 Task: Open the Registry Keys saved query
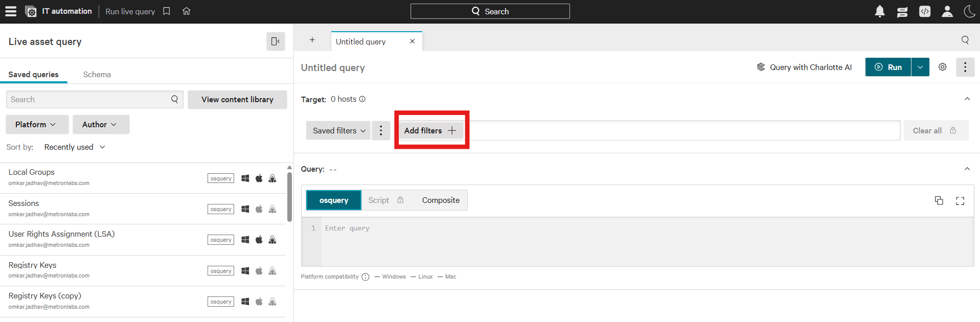tap(143, 270)
